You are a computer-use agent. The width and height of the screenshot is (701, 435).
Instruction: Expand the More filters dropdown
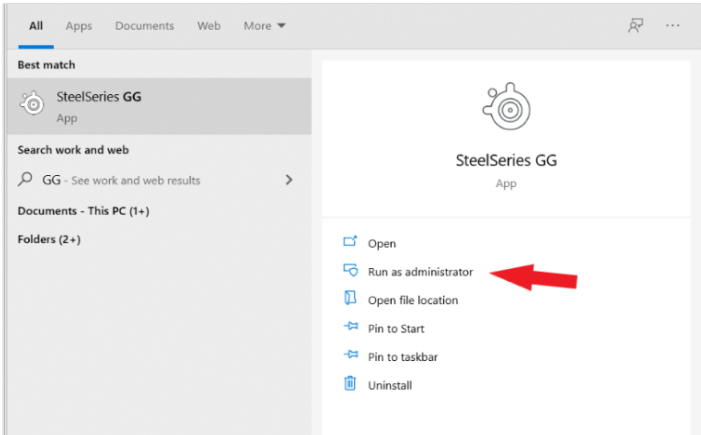click(x=264, y=26)
